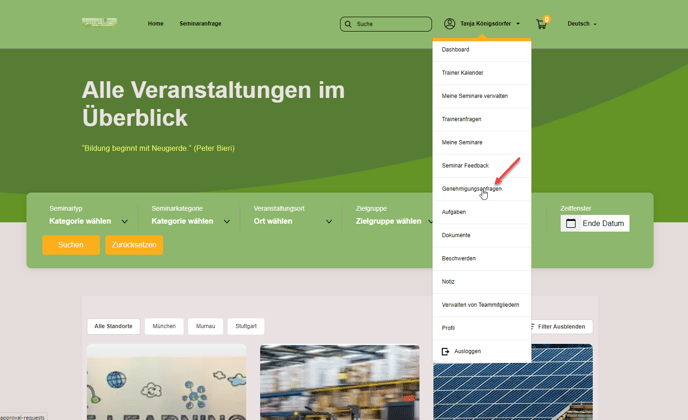Click the search magnifier icon
The image size is (688, 420).
(x=348, y=24)
